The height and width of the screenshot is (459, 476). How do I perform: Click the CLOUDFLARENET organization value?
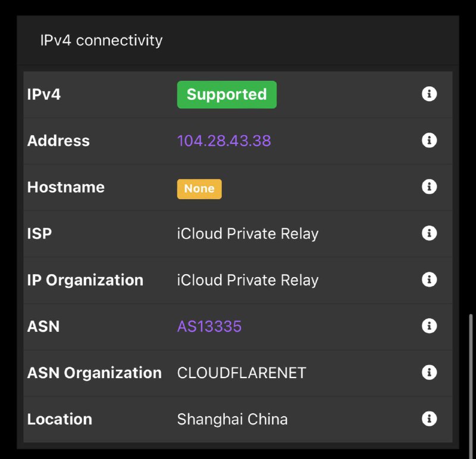[242, 373]
